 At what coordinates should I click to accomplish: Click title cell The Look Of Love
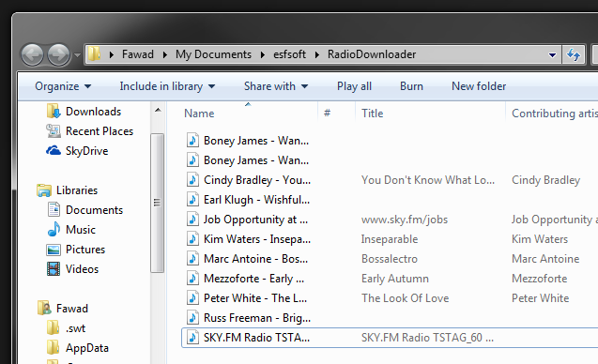tap(405, 298)
